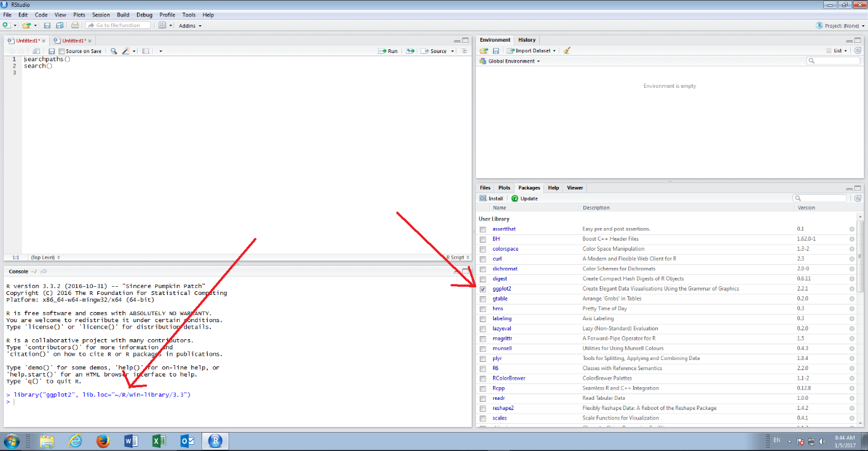Open the Project: (None) dropdown
This screenshot has height=451, width=868.
tap(840, 26)
